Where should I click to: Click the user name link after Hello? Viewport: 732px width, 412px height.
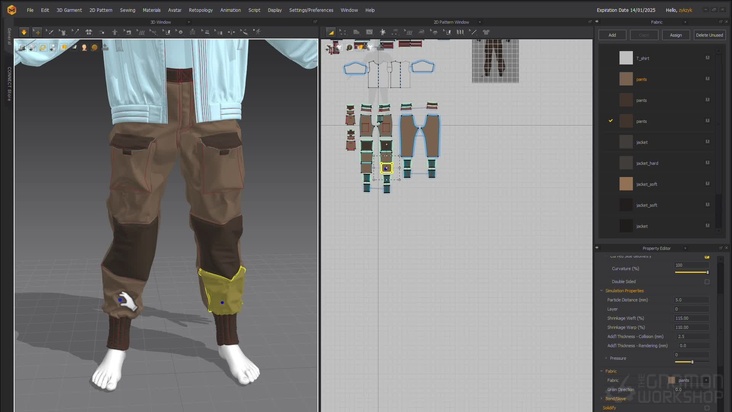click(x=685, y=10)
